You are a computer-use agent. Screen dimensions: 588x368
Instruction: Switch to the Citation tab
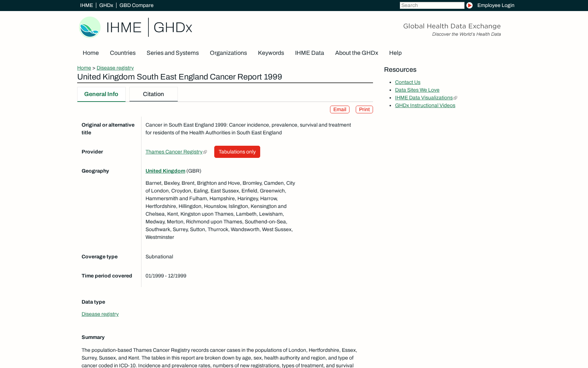[x=154, y=94]
